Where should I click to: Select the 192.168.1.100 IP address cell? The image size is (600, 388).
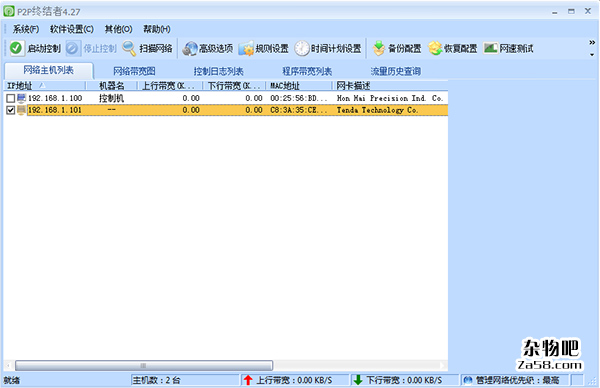(x=55, y=98)
